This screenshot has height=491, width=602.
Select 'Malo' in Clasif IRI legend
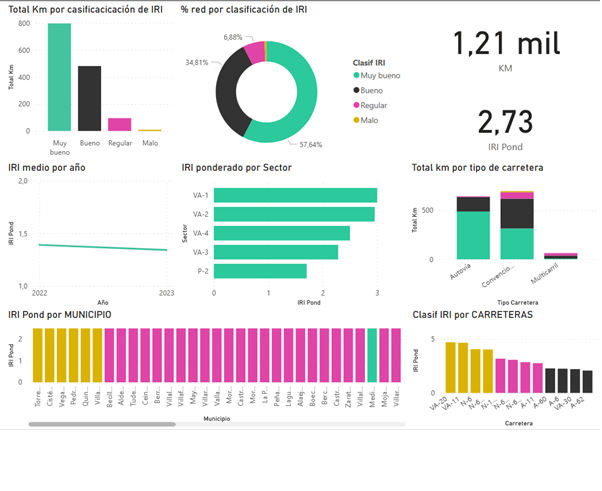click(x=370, y=119)
